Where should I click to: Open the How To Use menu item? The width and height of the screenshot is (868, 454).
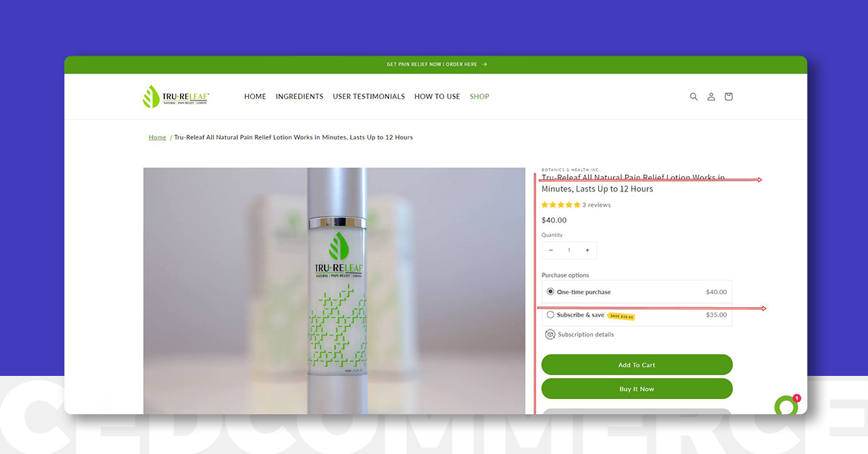coord(437,96)
